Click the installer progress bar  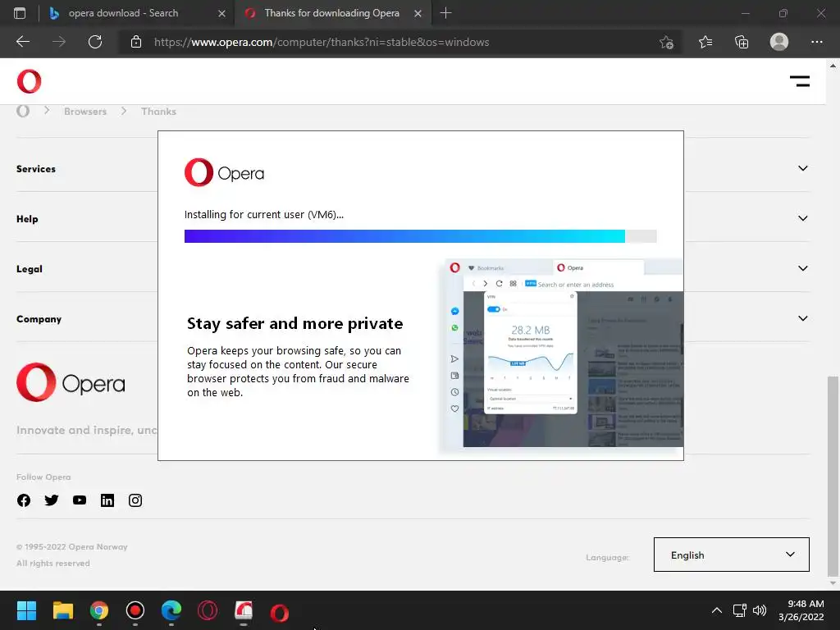point(421,236)
